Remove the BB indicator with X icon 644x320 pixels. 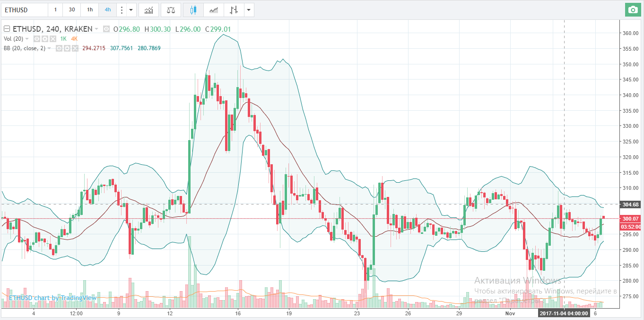point(76,48)
